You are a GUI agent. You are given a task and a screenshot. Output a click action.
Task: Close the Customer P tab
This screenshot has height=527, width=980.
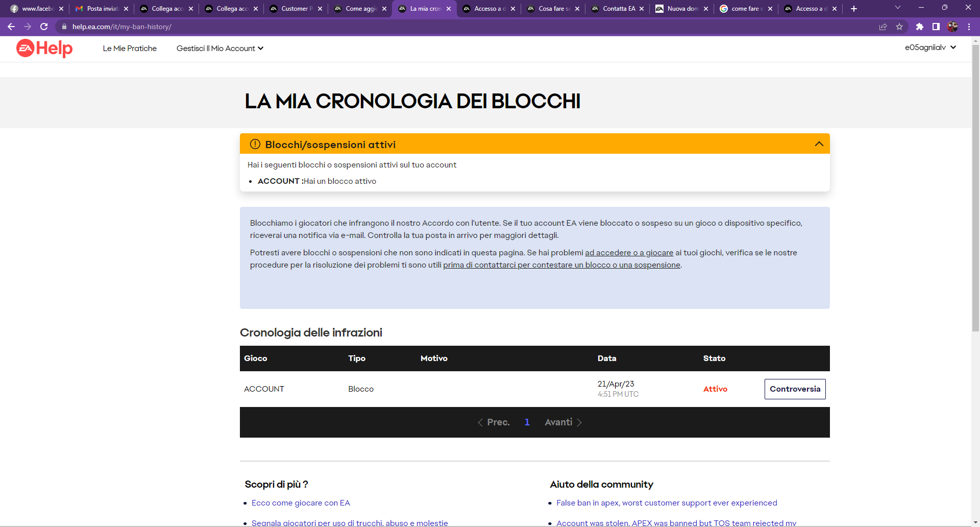click(x=320, y=9)
